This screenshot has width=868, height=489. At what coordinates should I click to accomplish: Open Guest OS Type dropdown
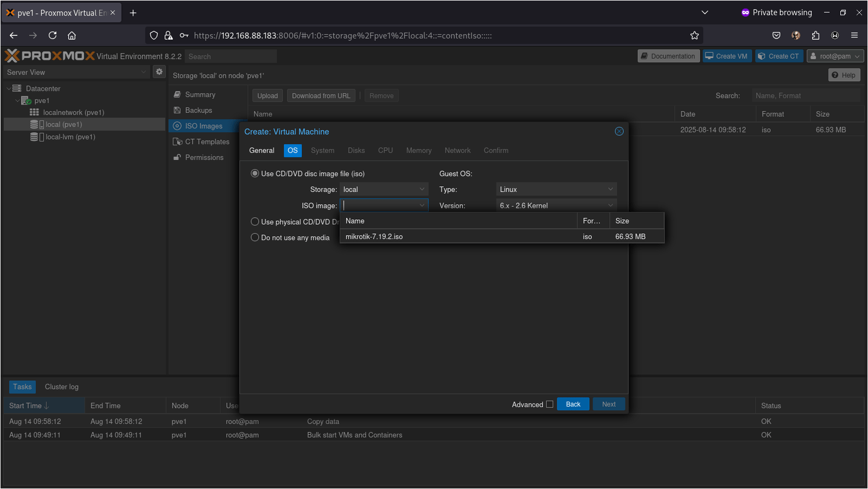[x=556, y=189]
